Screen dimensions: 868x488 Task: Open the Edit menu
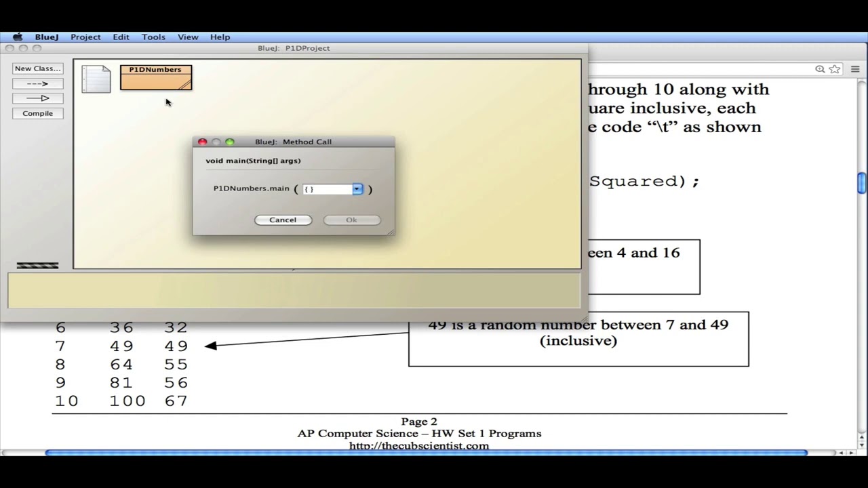coord(121,37)
